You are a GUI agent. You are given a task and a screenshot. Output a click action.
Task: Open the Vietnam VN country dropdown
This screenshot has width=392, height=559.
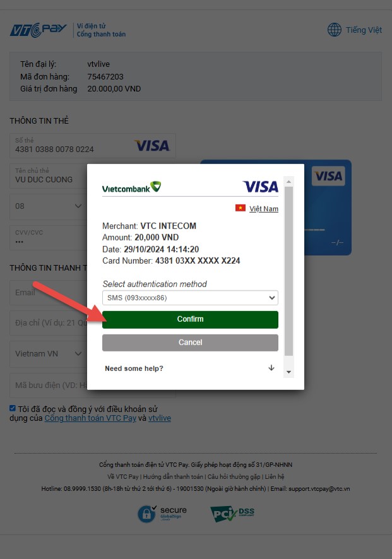pyautogui.click(x=48, y=354)
